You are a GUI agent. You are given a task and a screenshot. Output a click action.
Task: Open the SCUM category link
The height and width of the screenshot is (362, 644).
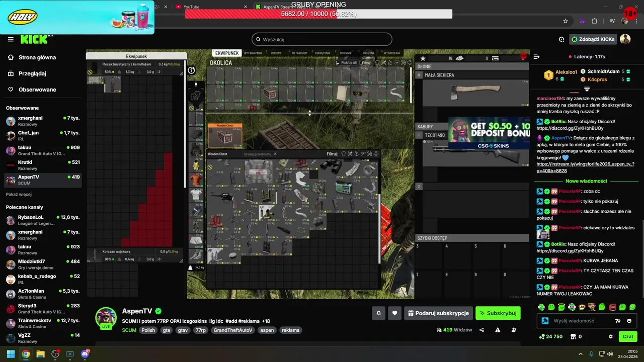[129, 330]
